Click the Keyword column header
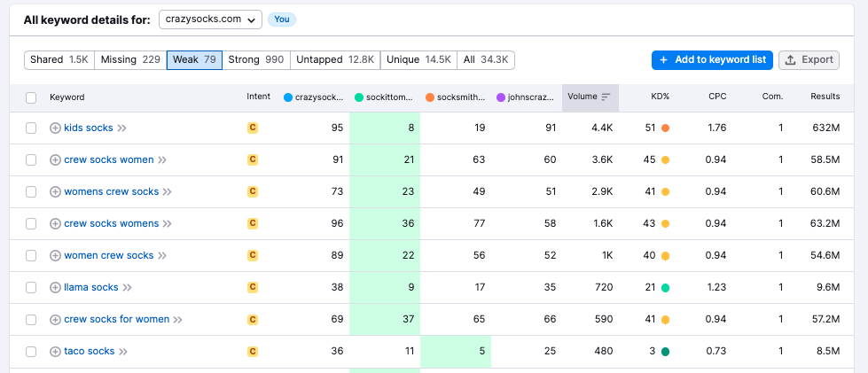 67,97
